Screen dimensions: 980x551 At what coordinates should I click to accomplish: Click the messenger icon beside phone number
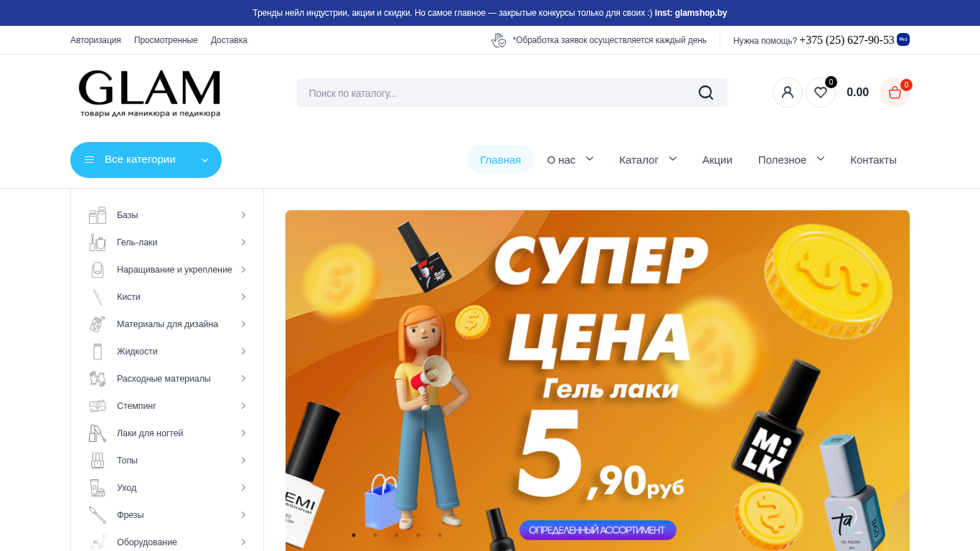[903, 39]
